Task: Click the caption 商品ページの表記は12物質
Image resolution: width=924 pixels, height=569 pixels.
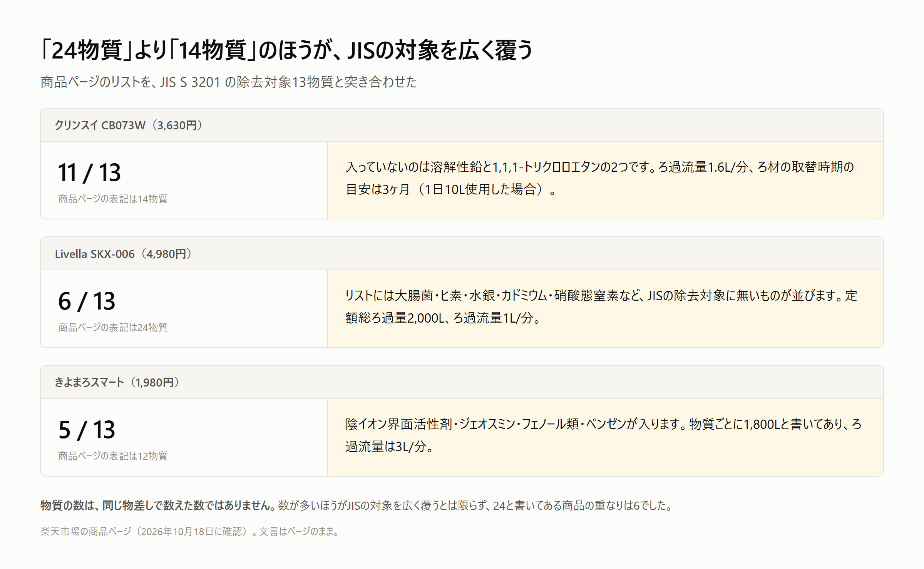Action: (x=113, y=456)
